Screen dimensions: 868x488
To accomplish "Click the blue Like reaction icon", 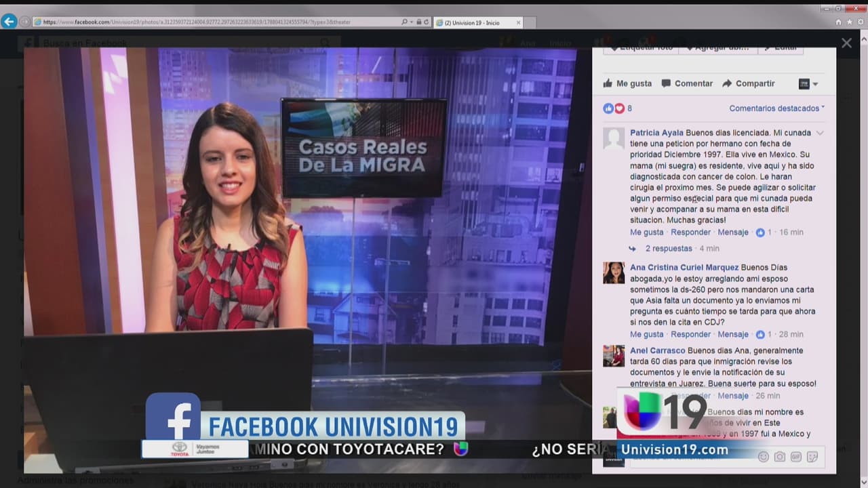I will (x=608, y=108).
